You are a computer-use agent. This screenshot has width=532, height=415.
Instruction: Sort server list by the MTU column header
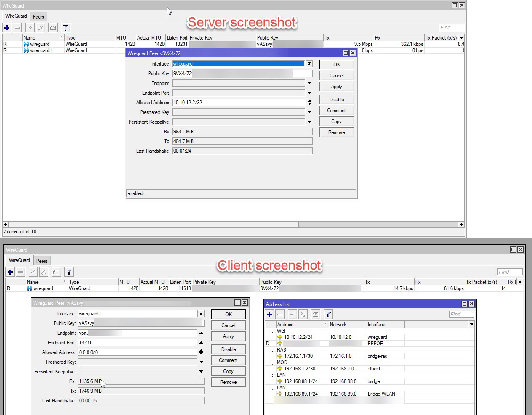(125, 37)
